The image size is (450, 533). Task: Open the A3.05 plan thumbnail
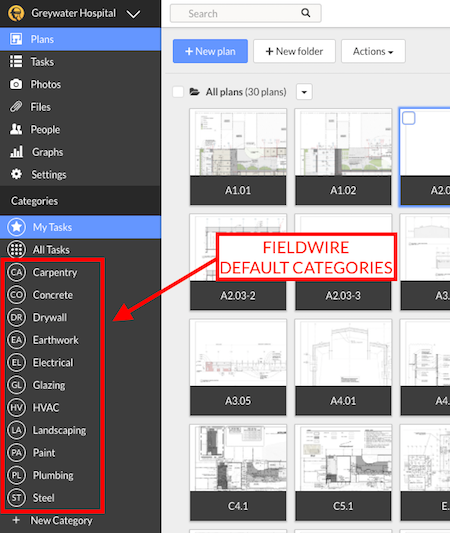(x=238, y=367)
